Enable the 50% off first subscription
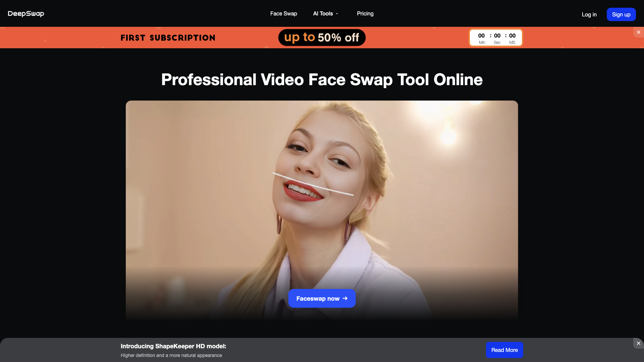The width and height of the screenshot is (644, 362). [x=322, y=38]
